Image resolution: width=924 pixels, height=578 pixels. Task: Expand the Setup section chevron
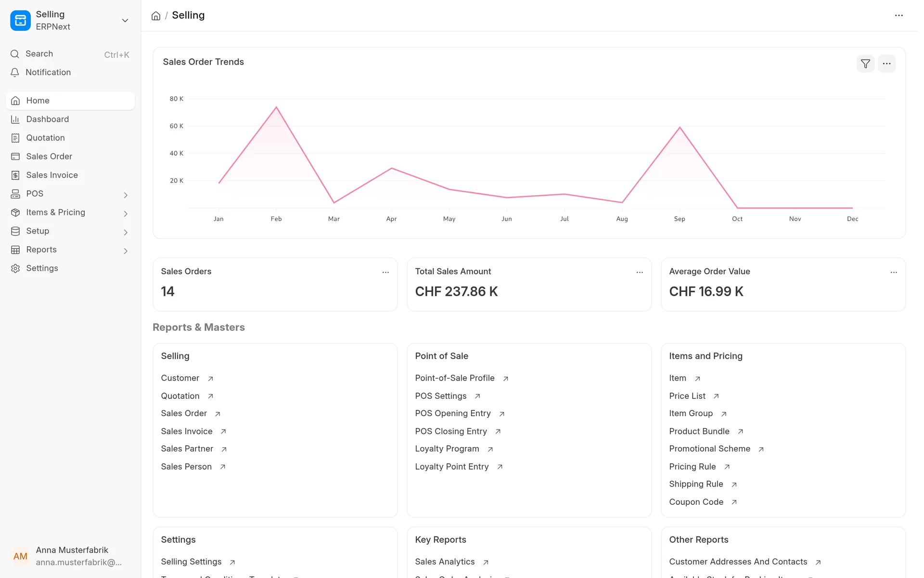(126, 232)
